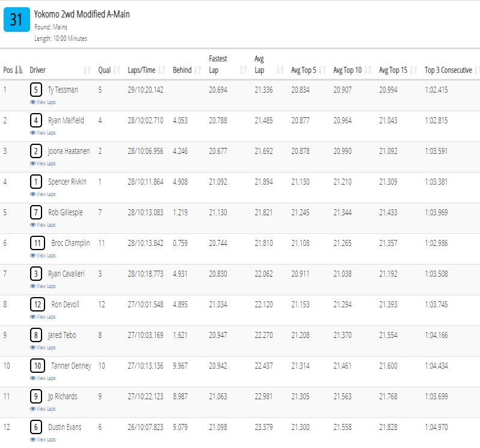This screenshot has height=448, width=480.
Task: Click the blue race number 31 badge
Action: [16, 20]
